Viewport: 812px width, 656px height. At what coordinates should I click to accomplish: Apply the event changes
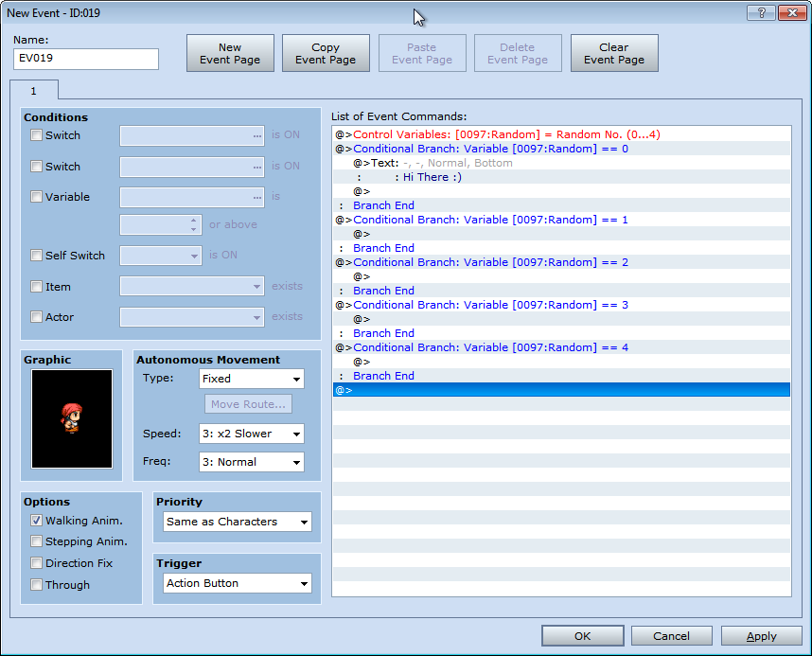pos(761,635)
